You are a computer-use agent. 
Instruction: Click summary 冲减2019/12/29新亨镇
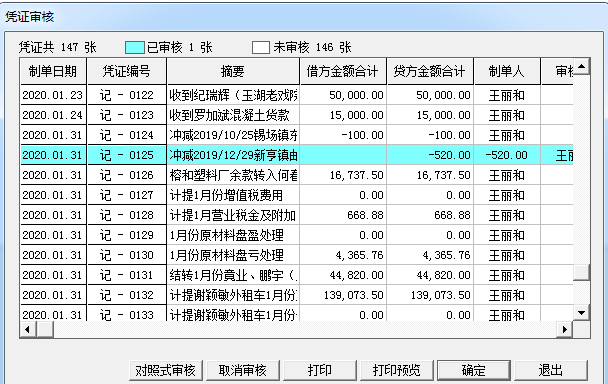click(233, 155)
